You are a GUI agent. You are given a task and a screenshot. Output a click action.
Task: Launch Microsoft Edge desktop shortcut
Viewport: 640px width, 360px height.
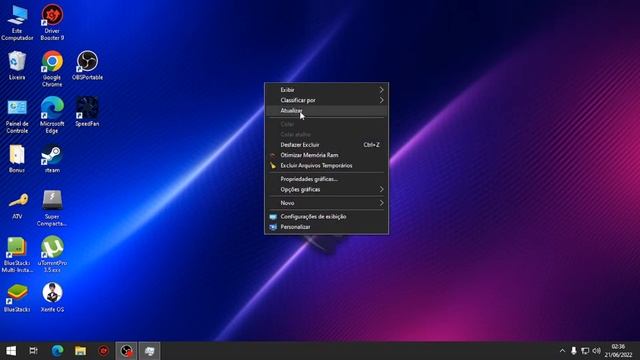click(x=52, y=116)
